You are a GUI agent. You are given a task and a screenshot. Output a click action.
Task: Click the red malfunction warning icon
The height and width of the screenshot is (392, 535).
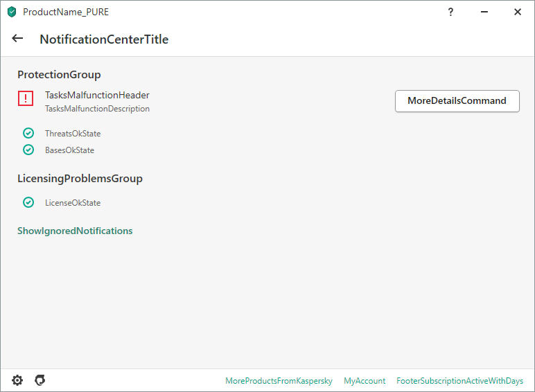tap(26, 99)
